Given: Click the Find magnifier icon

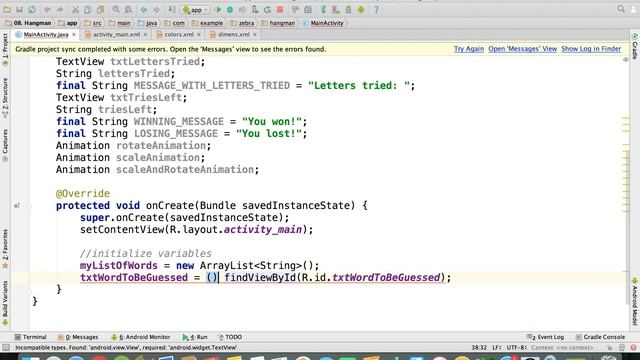Looking at the screenshot, I should pyautogui.click(x=116, y=9).
